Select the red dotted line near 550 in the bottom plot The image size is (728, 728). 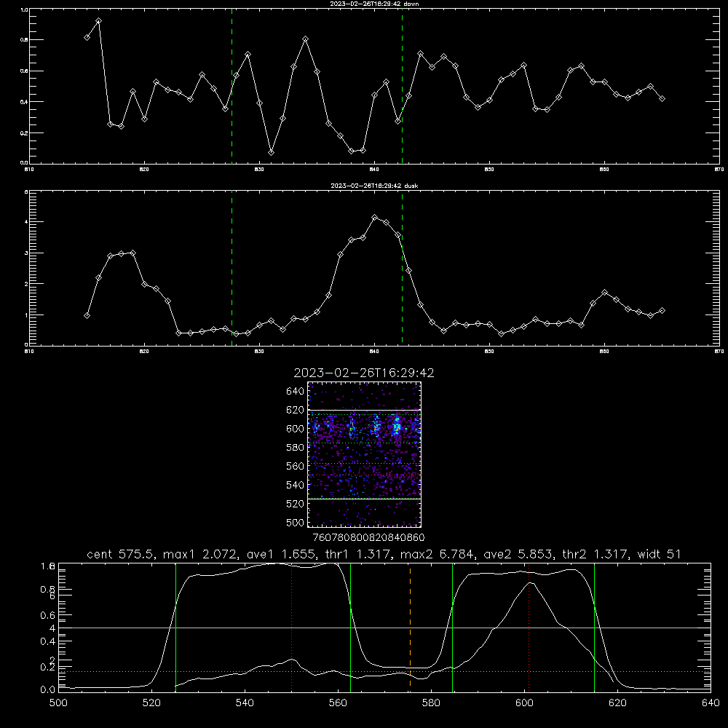point(292,628)
